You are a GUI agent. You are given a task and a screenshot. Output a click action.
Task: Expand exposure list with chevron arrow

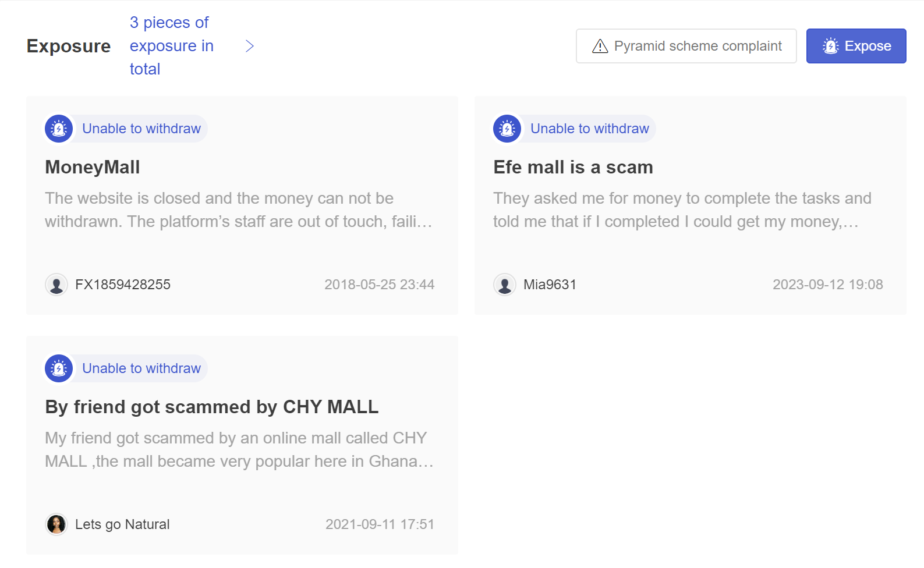point(250,46)
